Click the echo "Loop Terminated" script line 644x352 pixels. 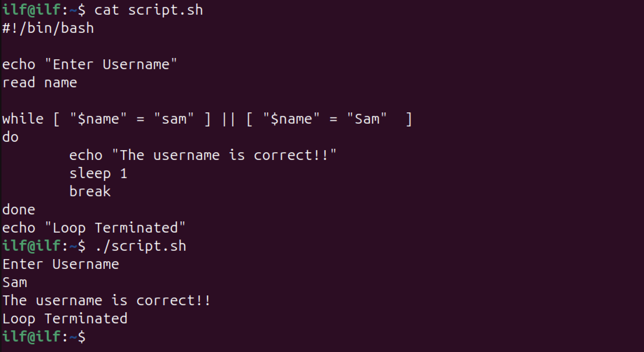pos(94,228)
